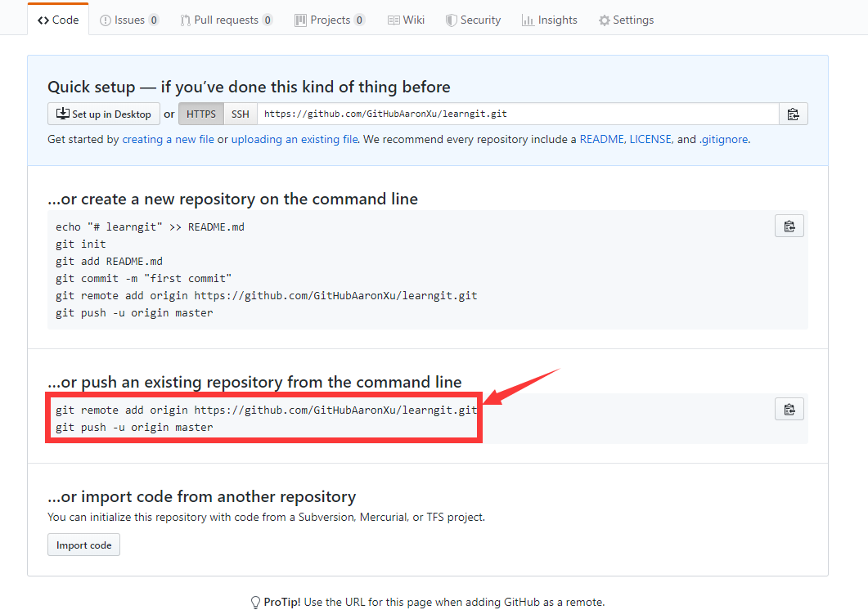Open the Code tab
Image resolution: width=868 pixels, height=610 pixels.
point(58,20)
